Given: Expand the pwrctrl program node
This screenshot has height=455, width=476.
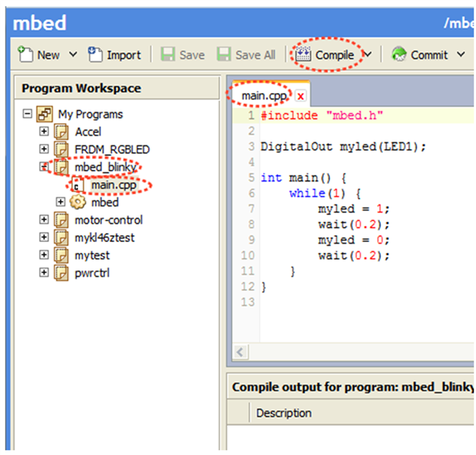Looking at the screenshot, I should coord(44,272).
